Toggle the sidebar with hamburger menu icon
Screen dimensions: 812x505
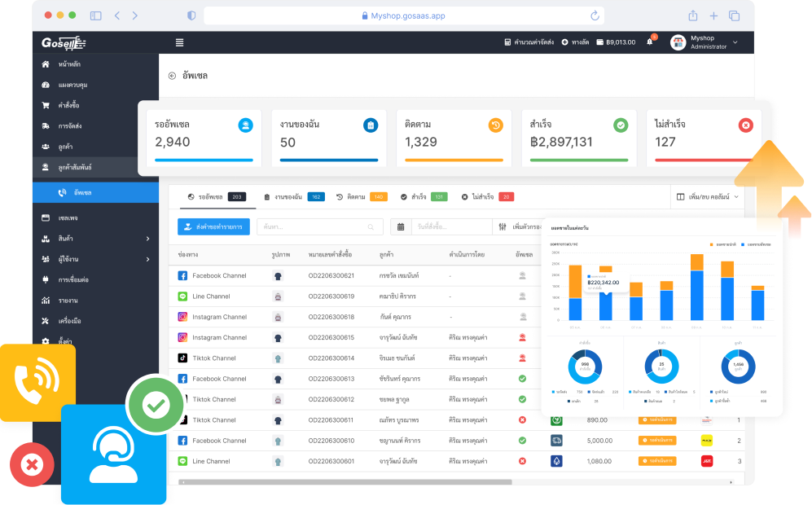(179, 42)
